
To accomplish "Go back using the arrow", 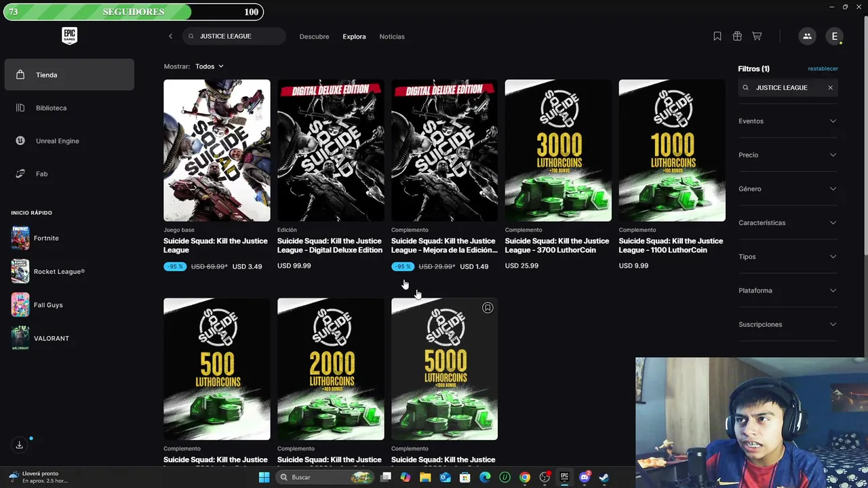I will pos(170,36).
